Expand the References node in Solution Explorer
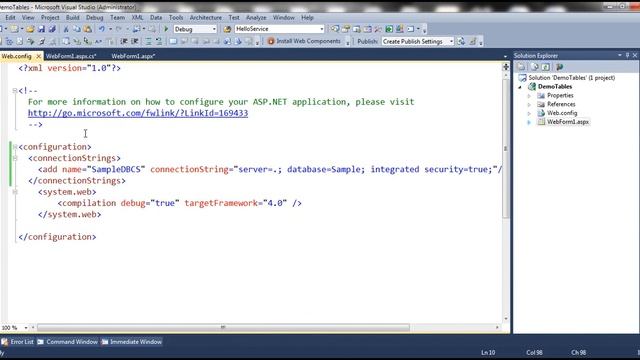 [x=529, y=105]
